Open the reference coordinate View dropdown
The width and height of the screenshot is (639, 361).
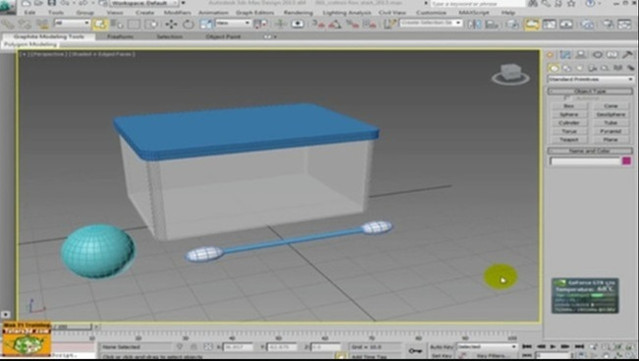[x=233, y=23]
